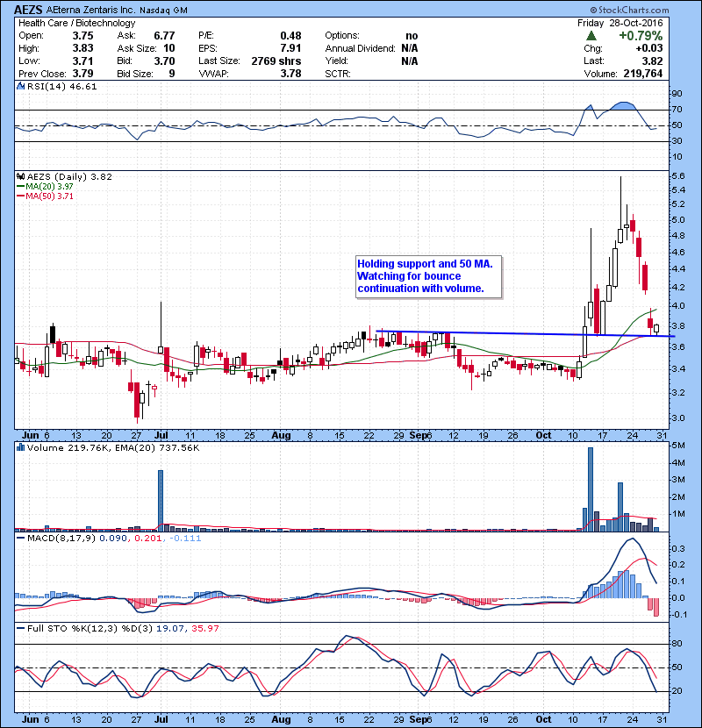Click the AEterna Zentaris Inc. company name

tap(91, 10)
